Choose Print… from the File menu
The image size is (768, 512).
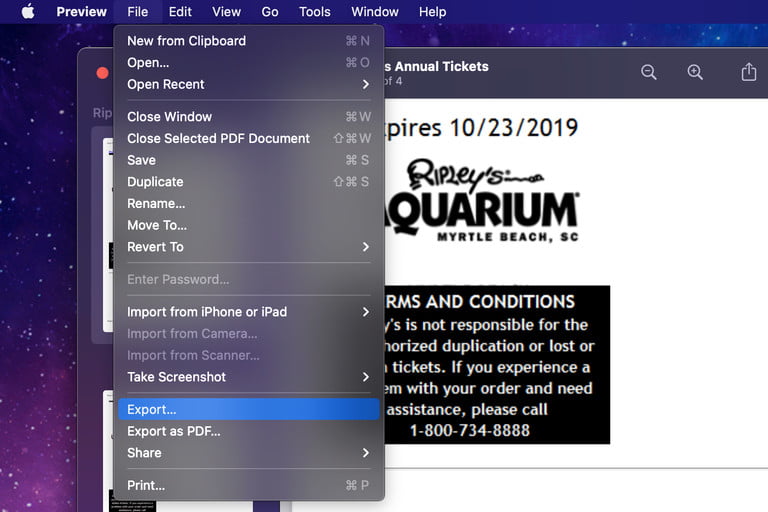tap(248, 485)
